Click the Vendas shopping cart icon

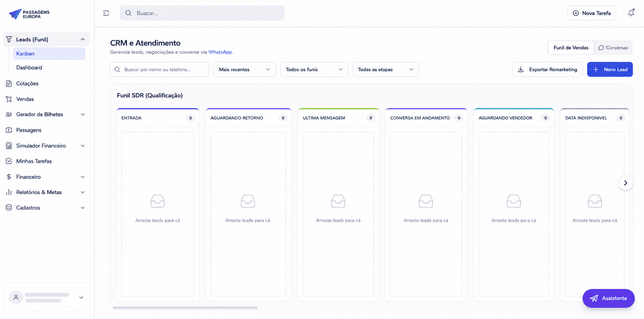(x=9, y=99)
